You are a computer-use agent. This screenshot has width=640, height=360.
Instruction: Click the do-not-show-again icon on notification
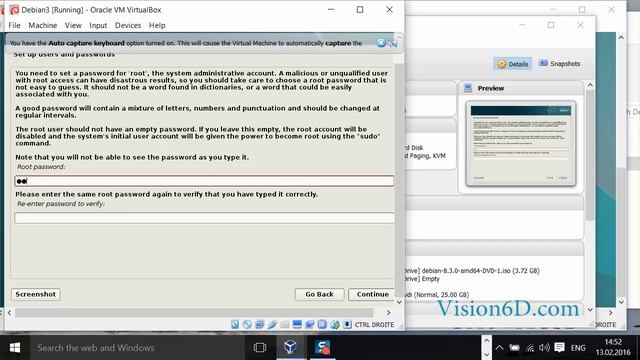click(x=392, y=43)
